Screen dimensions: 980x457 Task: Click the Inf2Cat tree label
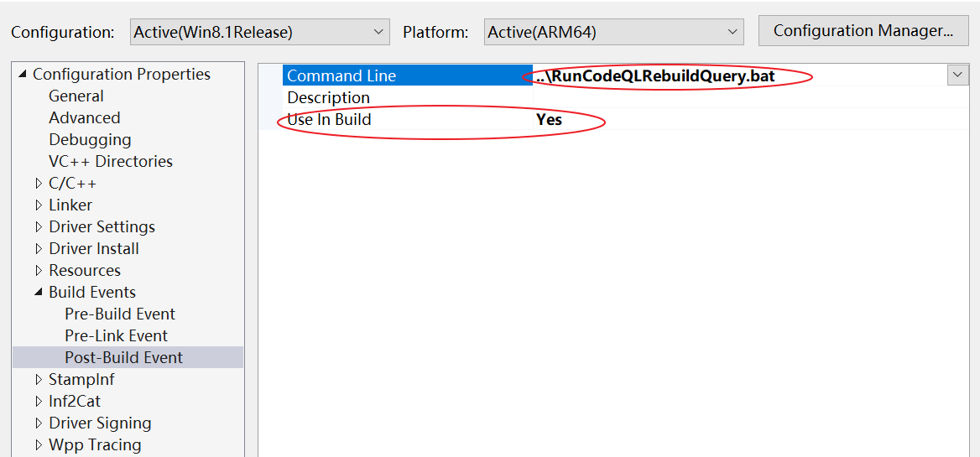pyautogui.click(x=75, y=402)
